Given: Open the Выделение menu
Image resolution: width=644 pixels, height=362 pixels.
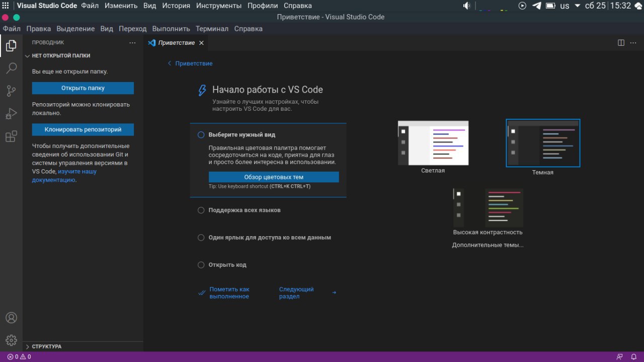Looking at the screenshot, I should pos(75,29).
